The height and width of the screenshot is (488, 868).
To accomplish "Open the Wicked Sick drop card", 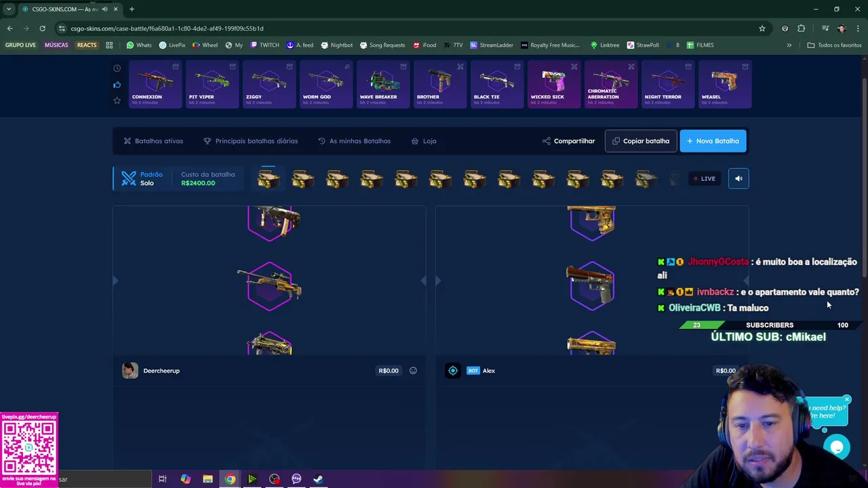I will point(554,84).
